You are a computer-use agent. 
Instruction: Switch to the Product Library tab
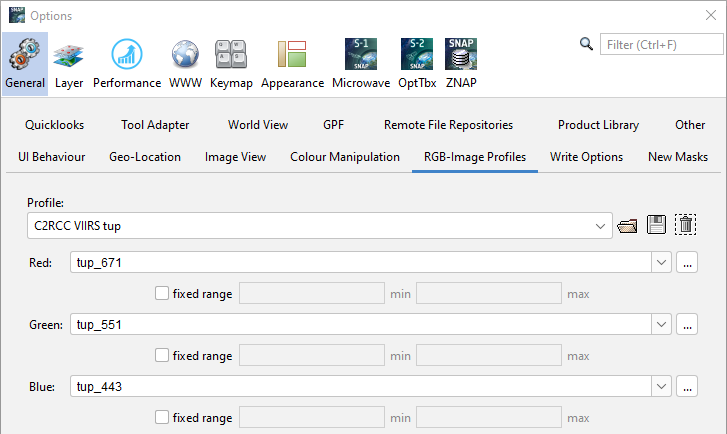point(598,125)
